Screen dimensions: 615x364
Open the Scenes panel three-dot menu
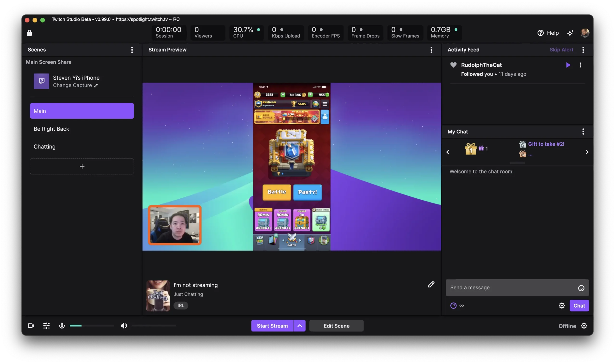132,50
